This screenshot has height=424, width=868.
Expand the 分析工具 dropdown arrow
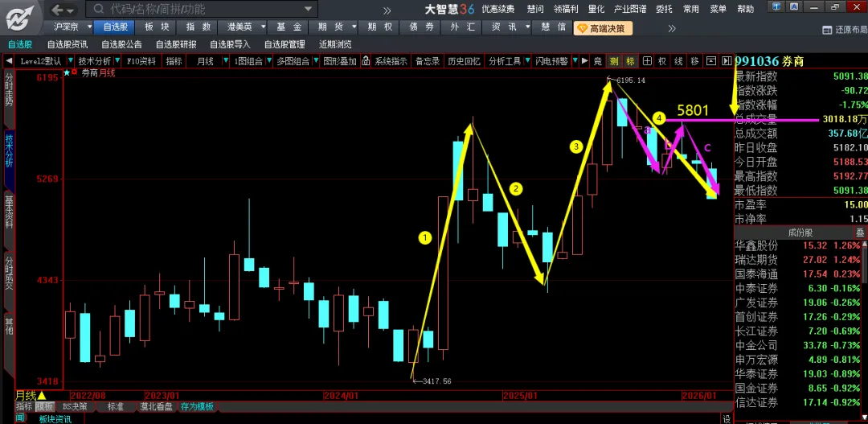[526, 61]
